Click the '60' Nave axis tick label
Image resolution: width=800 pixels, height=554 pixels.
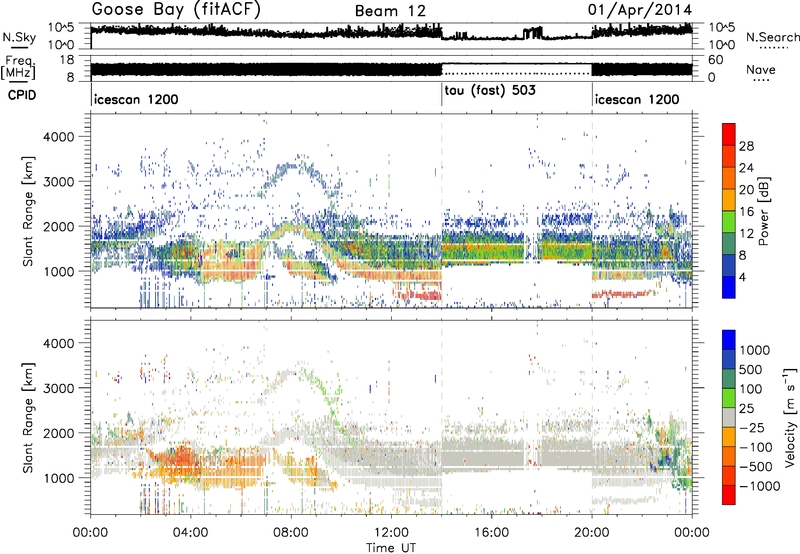pyautogui.click(x=716, y=60)
